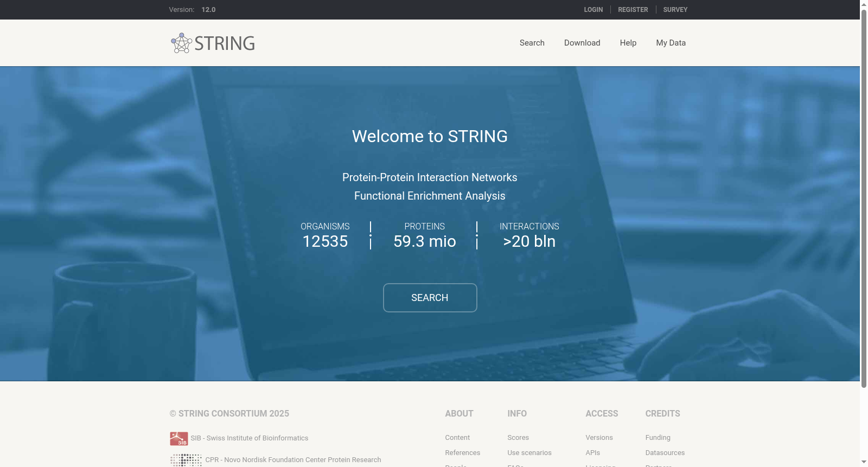
Task: Open the References footer link
Action: click(463, 453)
